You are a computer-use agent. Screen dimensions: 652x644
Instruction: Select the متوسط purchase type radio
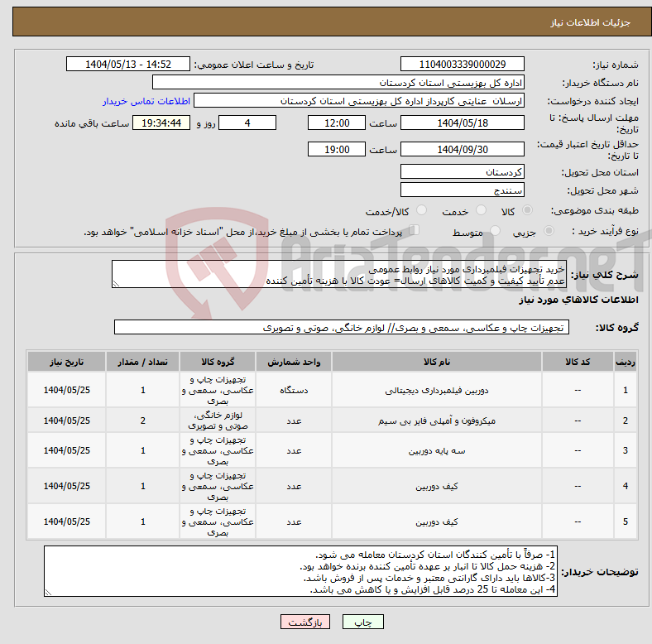495,231
